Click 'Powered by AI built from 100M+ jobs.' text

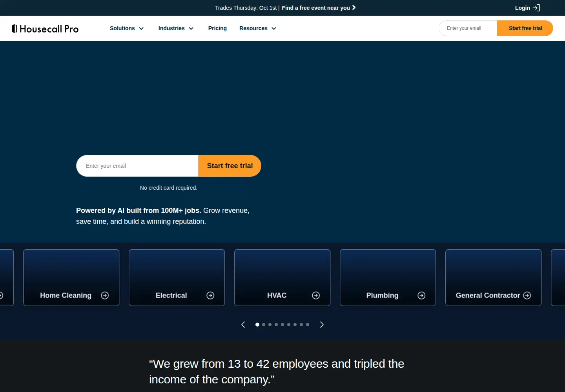pyautogui.click(x=139, y=211)
